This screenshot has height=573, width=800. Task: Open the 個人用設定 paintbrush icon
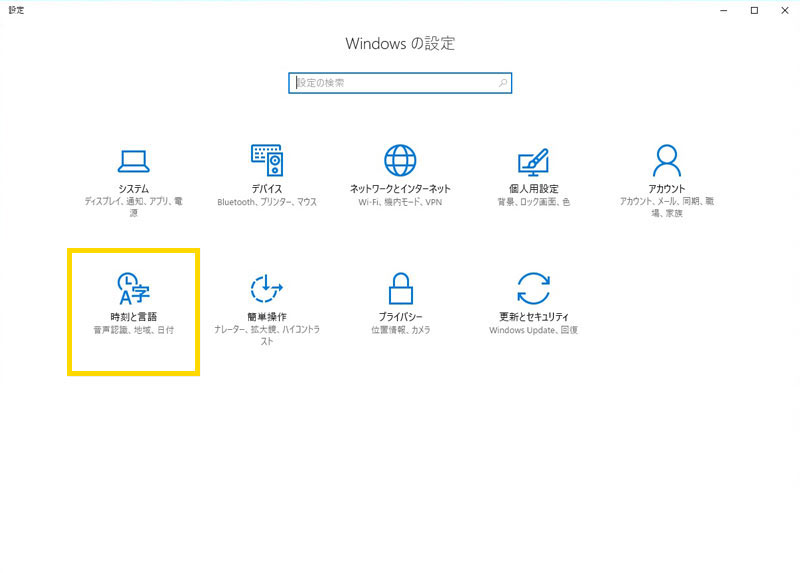533,161
